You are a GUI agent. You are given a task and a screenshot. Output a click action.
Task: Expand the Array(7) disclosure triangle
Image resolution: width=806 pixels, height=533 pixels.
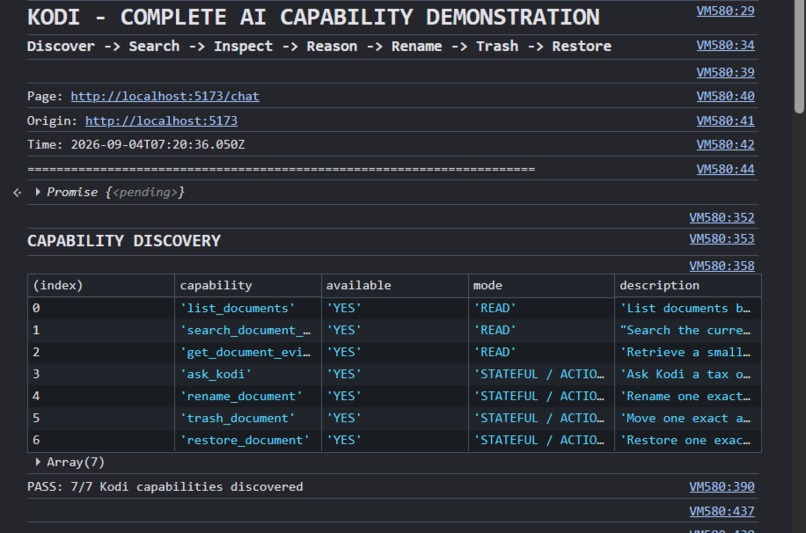tap(38, 462)
